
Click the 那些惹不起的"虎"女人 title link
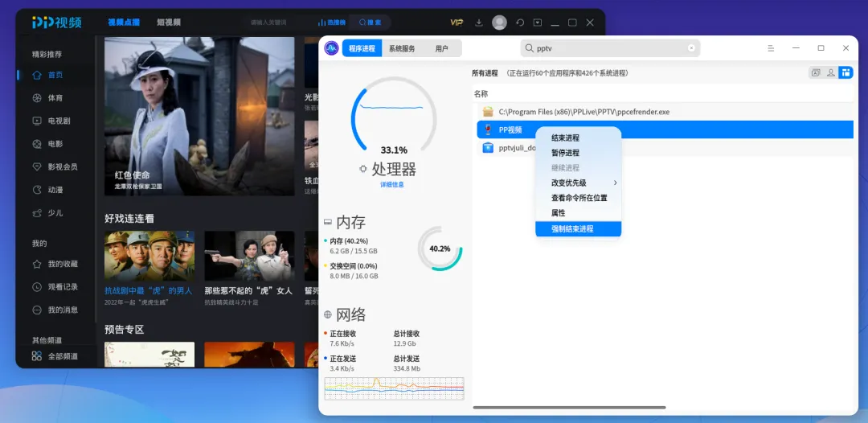pos(248,290)
